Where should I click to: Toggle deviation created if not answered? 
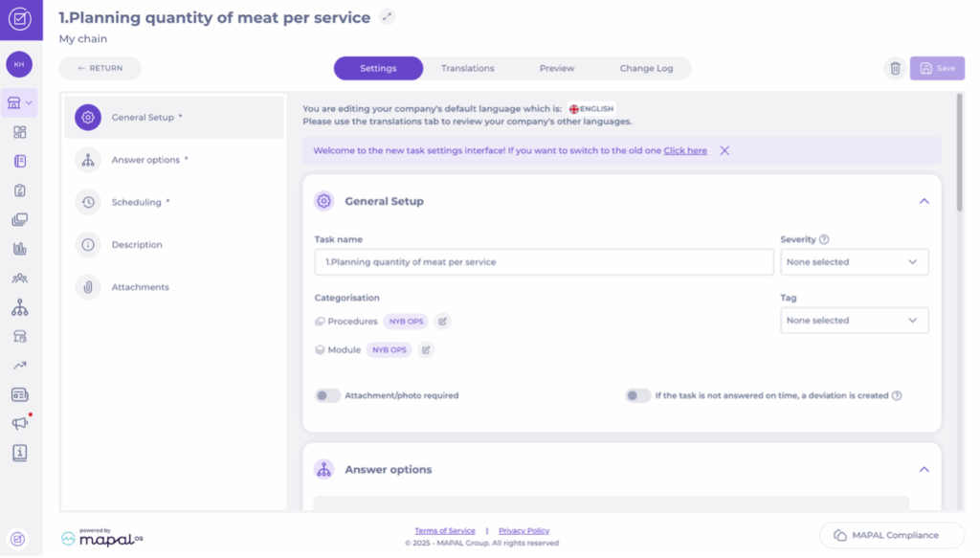coord(638,395)
